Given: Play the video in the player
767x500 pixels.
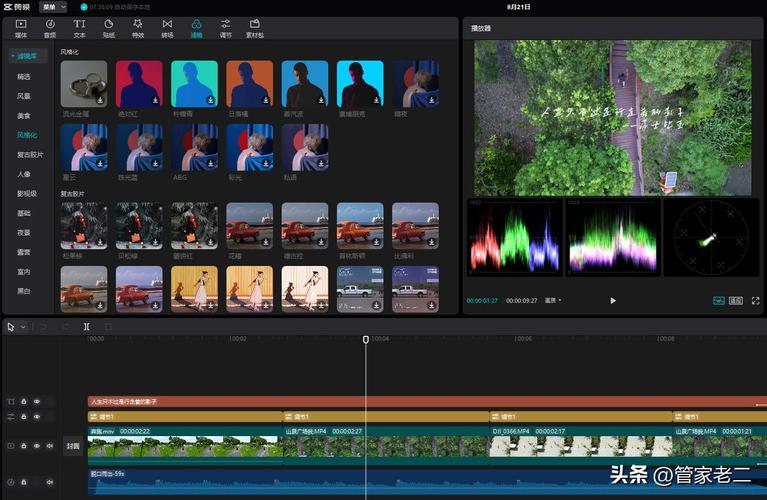Looking at the screenshot, I should [613, 300].
